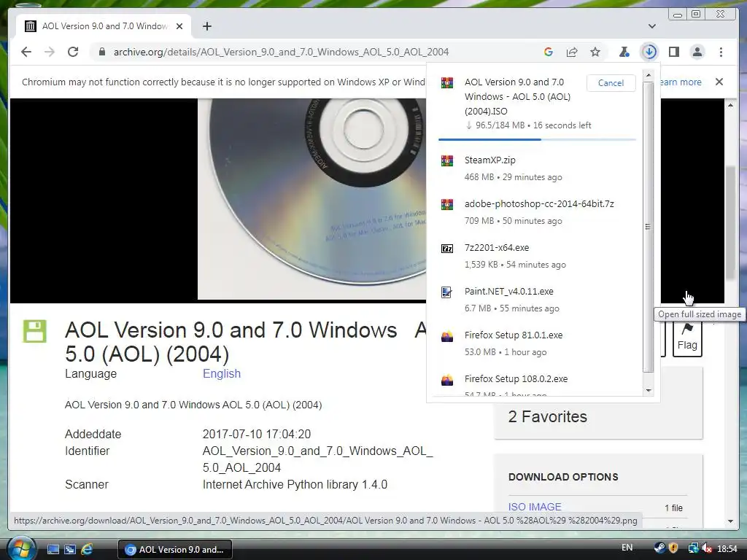Click the Internet Archive Python library 1.4.0 value
Image resolution: width=747 pixels, height=560 pixels.
295,484
